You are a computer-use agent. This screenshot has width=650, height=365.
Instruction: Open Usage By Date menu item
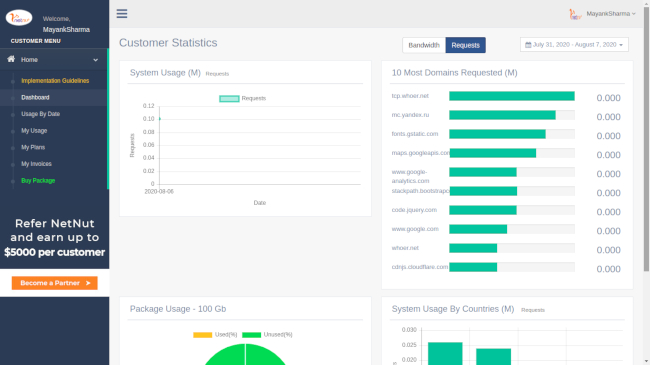(x=41, y=114)
